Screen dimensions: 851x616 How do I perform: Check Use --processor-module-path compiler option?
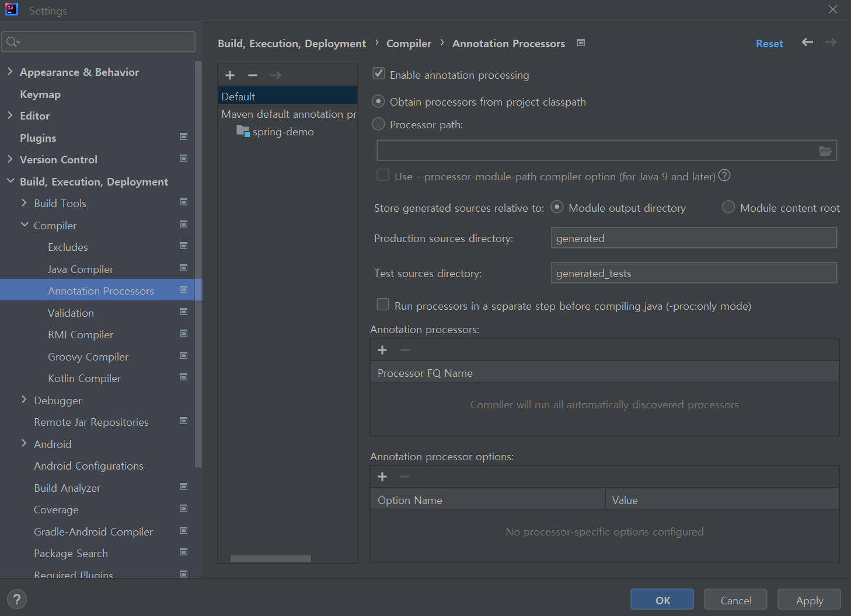pyautogui.click(x=383, y=175)
